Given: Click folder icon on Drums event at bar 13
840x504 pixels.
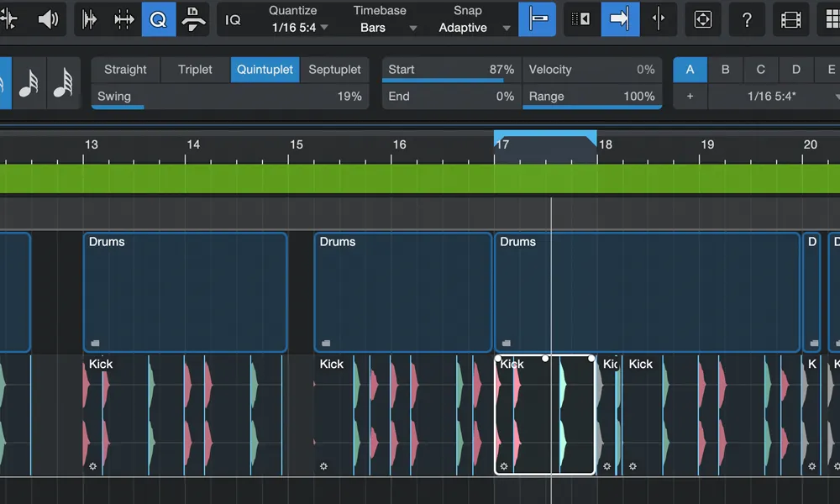Looking at the screenshot, I should tap(96, 344).
